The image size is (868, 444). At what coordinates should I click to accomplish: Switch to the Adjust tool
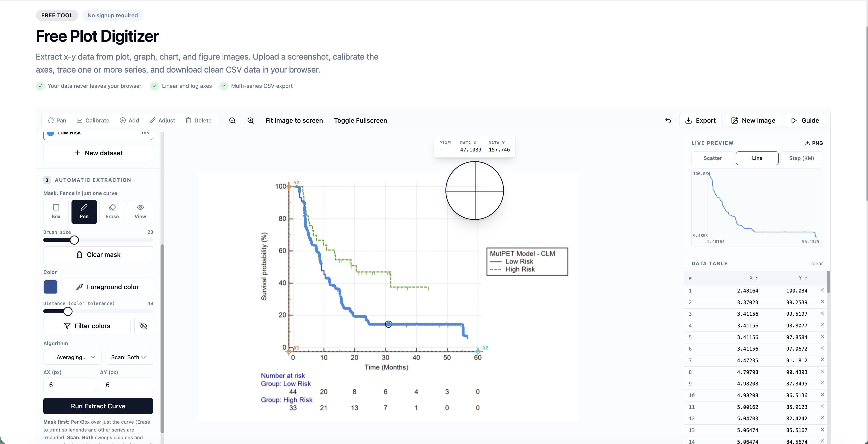(162, 120)
